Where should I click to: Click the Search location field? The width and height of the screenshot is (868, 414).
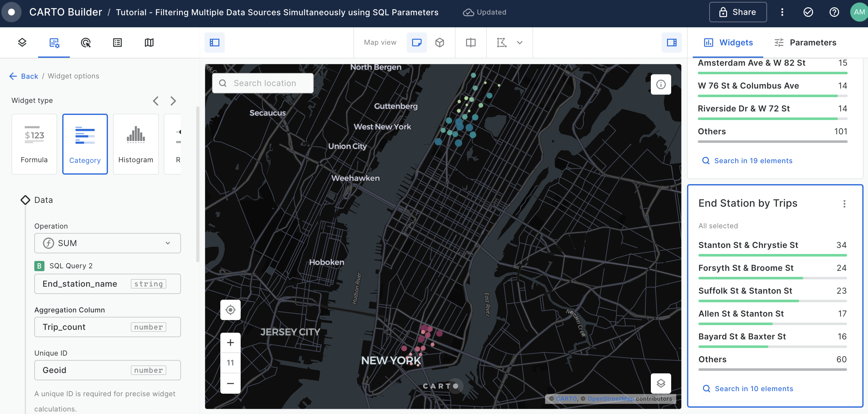tap(263, 83)
